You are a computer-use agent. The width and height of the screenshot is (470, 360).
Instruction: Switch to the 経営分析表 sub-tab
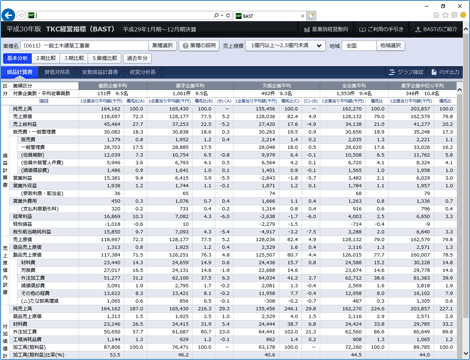coord(143,72)
